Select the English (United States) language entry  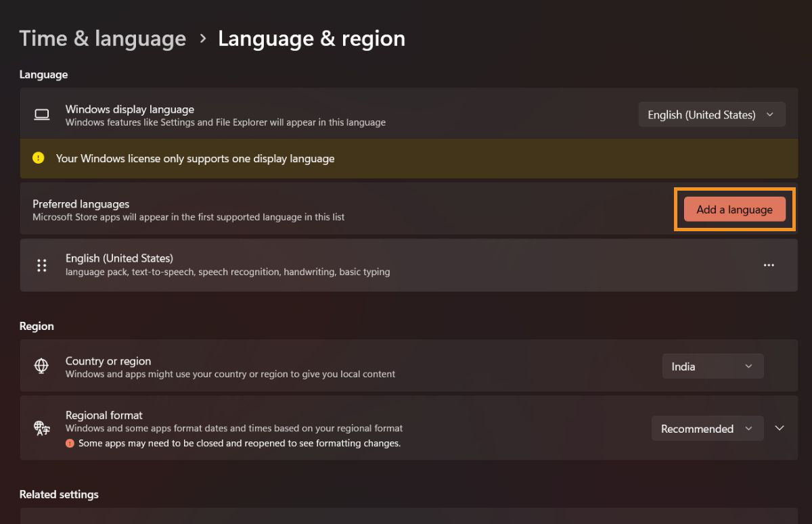pos(271,265)
